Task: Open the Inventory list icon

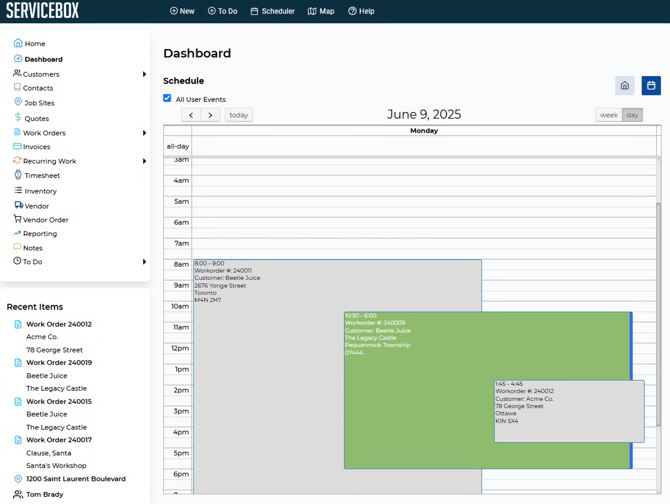Action: click(x=18, y=190)
